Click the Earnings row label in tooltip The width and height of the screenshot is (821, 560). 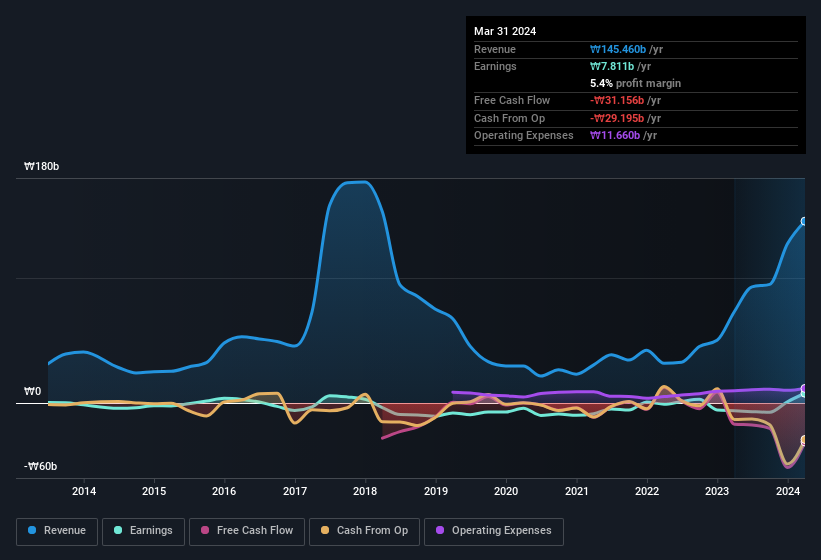(x=495, y=66)
